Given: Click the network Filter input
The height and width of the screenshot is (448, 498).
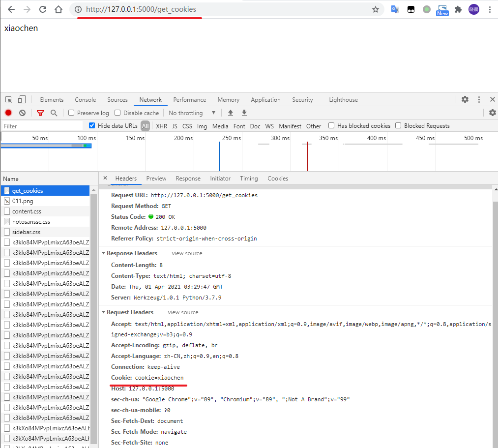Looking at the screenshot, I should (42, 126).
